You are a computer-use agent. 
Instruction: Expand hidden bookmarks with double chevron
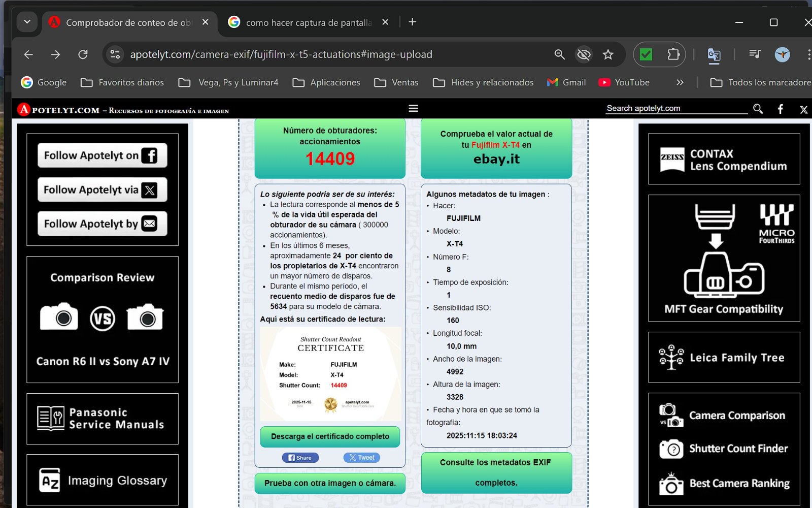click(x=680, y=82)
